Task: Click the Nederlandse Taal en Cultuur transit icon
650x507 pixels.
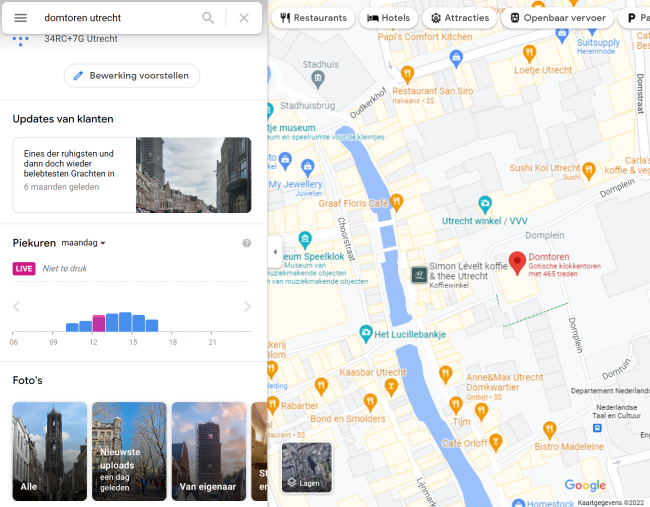Action: [597, 428]
